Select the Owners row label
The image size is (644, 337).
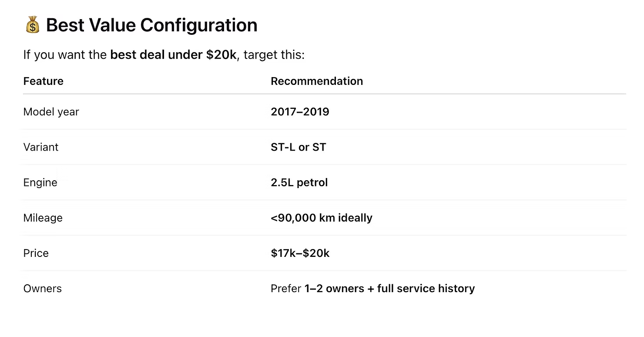(x=43, y=288)
